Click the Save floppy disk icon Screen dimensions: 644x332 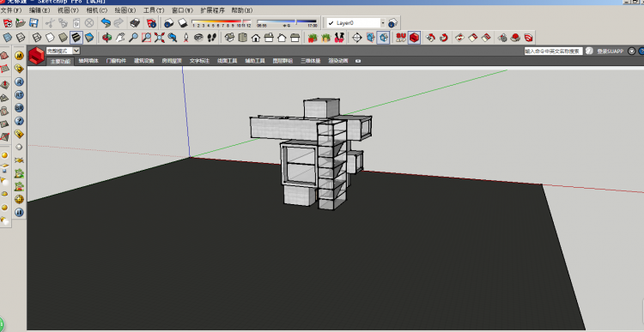pos(33,23)
